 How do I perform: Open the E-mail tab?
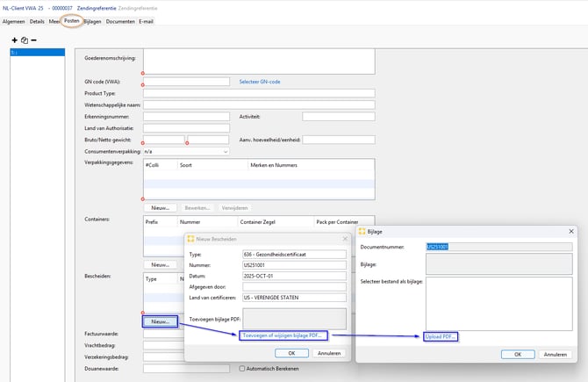coord(146,21)
